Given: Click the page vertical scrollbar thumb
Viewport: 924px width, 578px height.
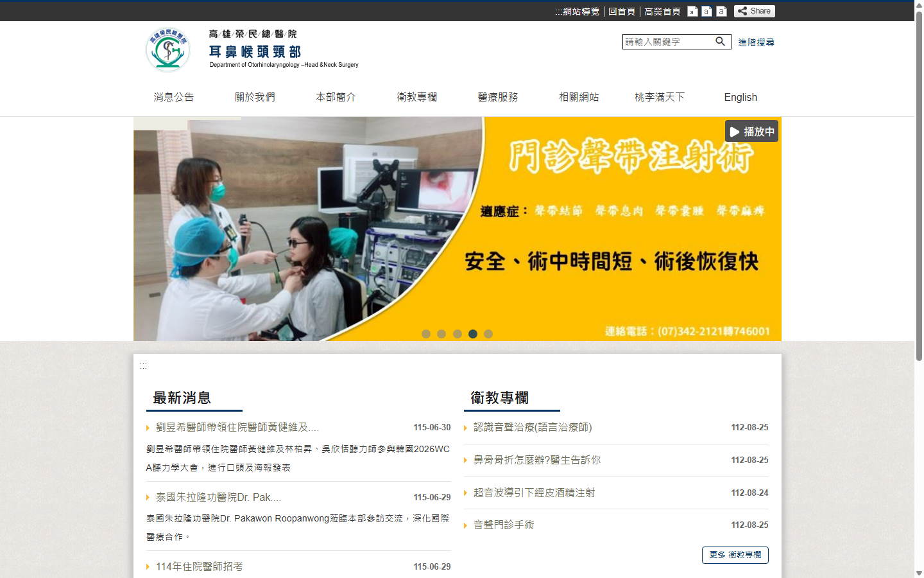Looking at the screenshot, I should tap(919, 186).
